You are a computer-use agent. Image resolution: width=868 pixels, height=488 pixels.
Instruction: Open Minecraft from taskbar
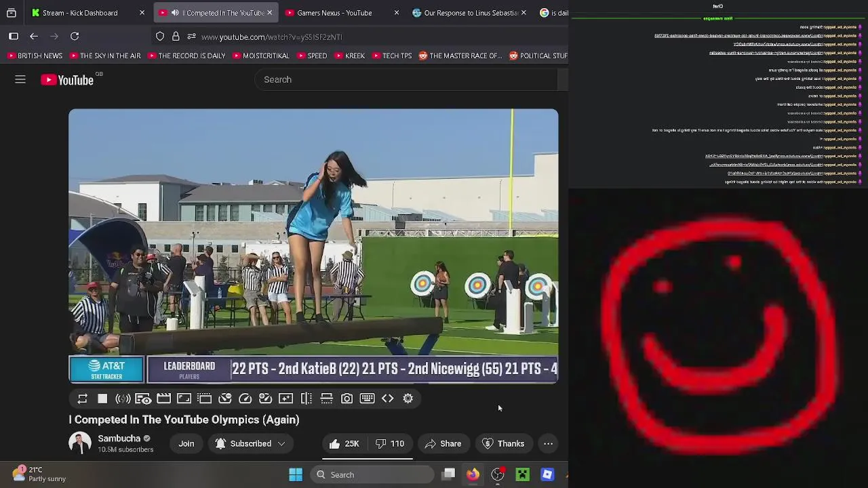[522, 474]
